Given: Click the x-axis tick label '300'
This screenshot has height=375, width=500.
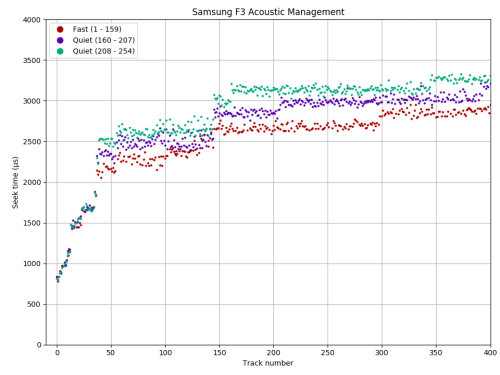Looking at the screenshot, I should point(382,353).
